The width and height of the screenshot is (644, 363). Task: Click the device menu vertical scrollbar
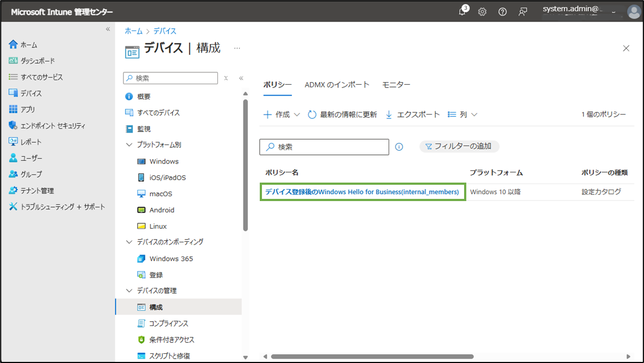coord(245,164)
